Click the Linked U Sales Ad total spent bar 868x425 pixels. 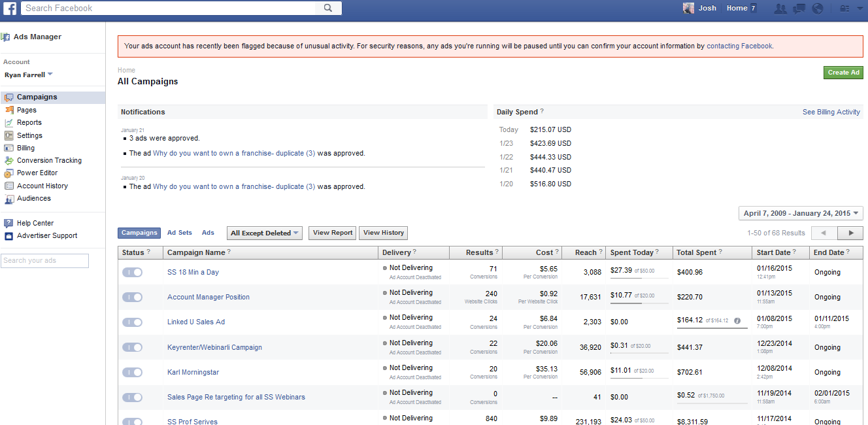pyautogui.click(x=712, y=328)
